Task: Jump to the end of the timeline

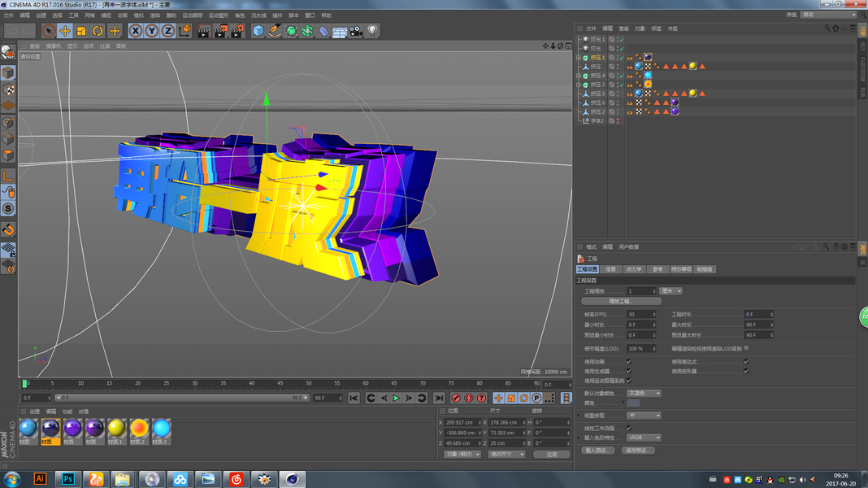Action: 438,399
